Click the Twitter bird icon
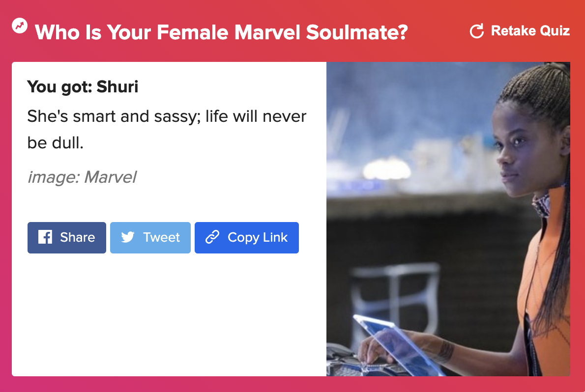585x392 pixels. (x=128, y=237)
